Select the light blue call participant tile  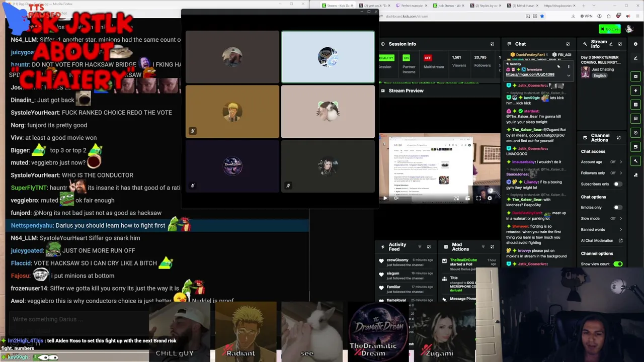click(x=328, y=57)
